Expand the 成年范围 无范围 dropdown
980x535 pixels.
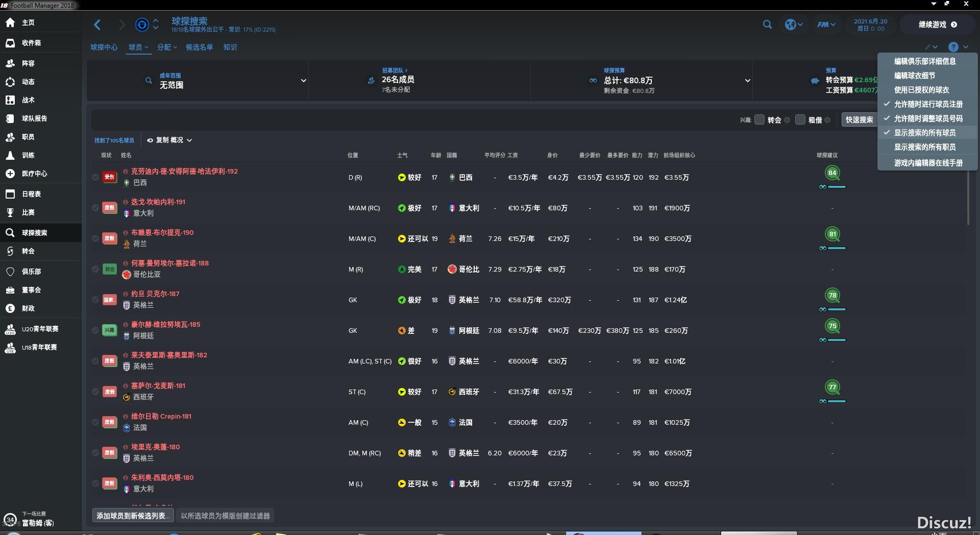click(x=303, y=81)
